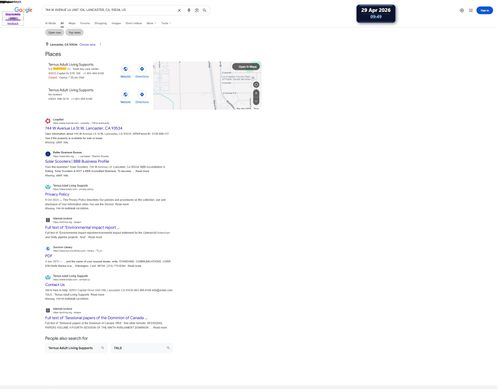Viewport: 500px width, 389px height.
Task: Open the Environmental impact report full text link
Action: click(82, 227)
